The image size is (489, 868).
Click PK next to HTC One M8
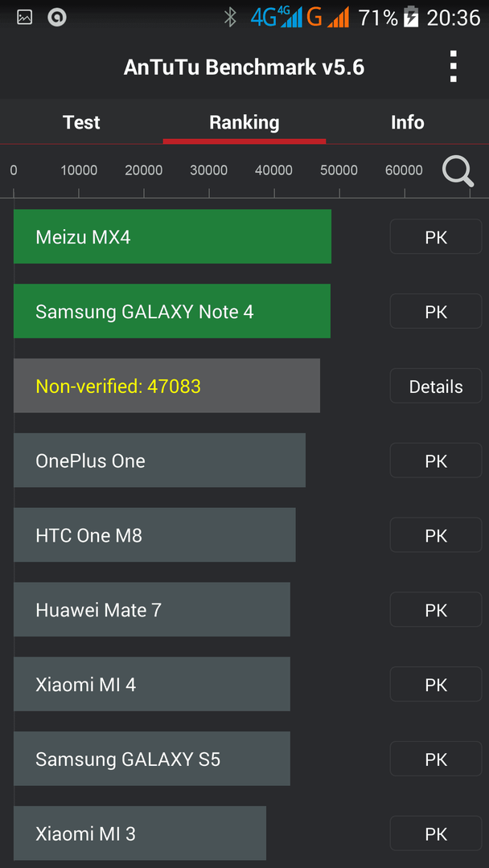click(436, 535)
